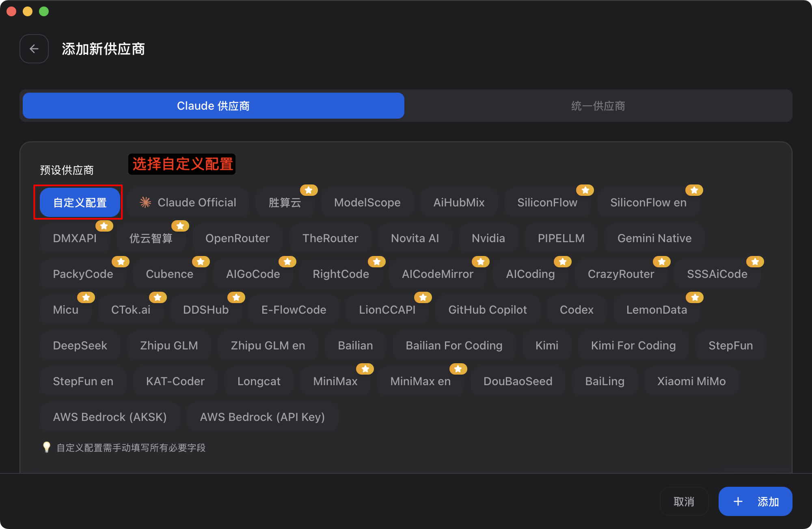Select the Bailian For Coding preset
Screen dimensions: 812x529
[x=454, y=345]
